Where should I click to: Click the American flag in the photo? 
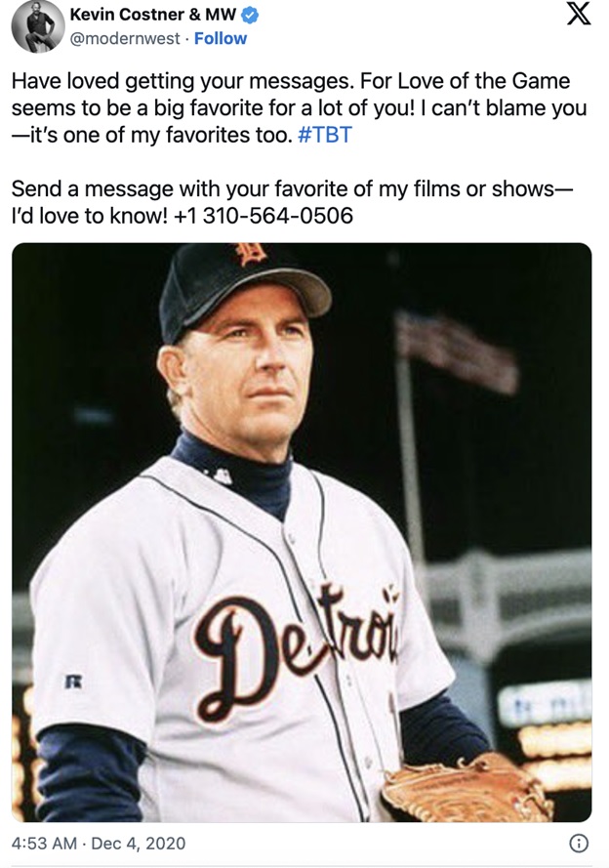457,351
